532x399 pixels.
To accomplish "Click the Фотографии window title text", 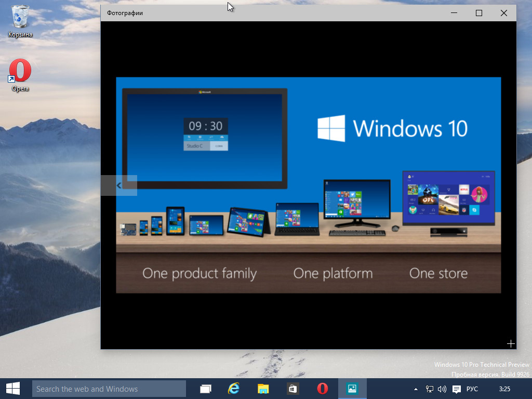I will 125,13.
